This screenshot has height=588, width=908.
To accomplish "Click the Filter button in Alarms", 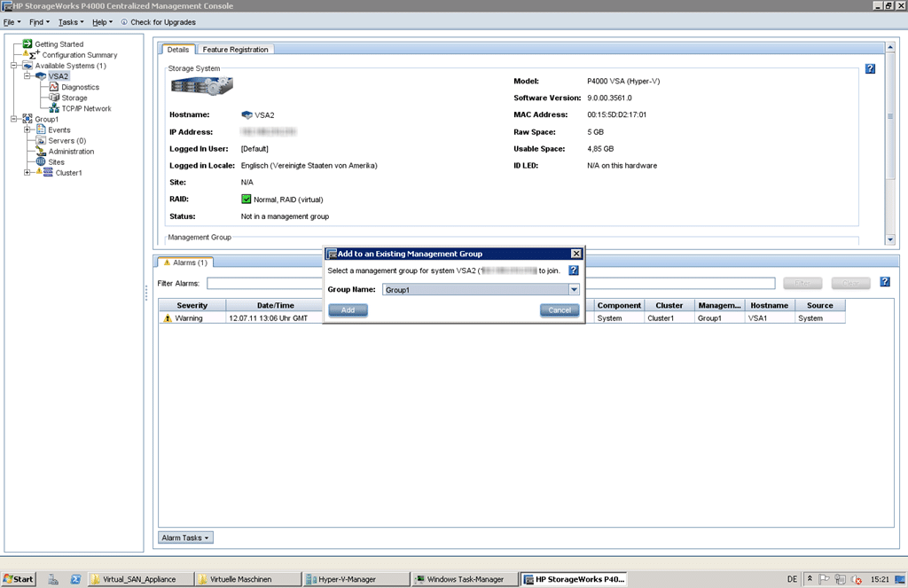I will (x=802, y=283).
